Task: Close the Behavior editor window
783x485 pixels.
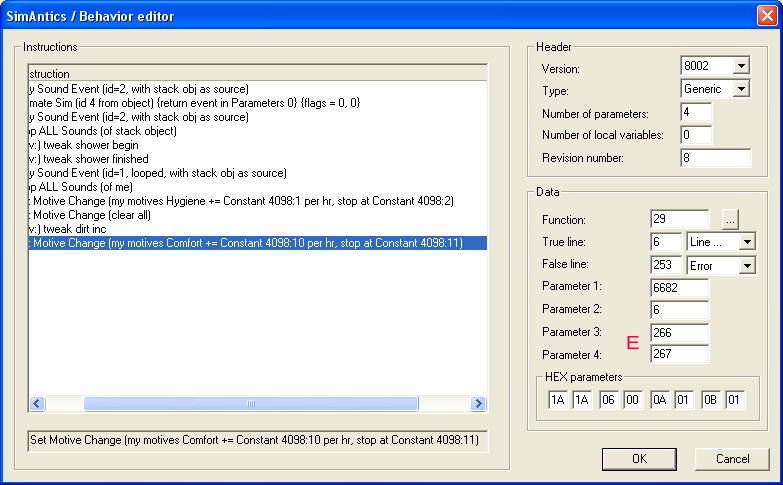Action: click(x=767, y=15)
